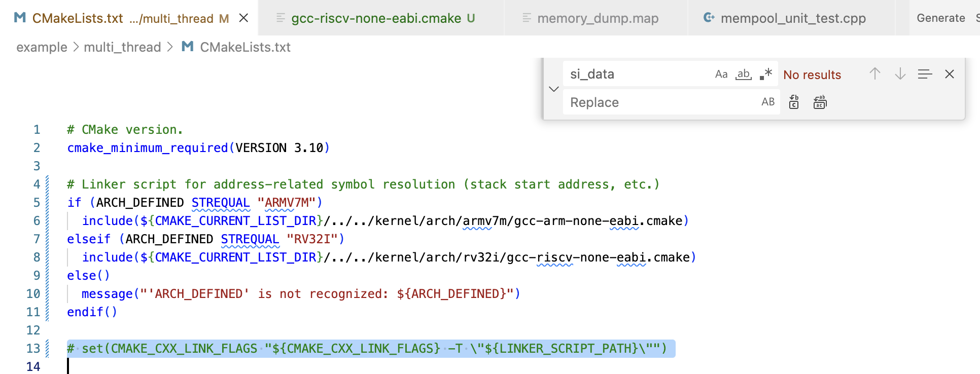Click the Replace All icon
Screen dimensions: 980x374
(820, 102)
